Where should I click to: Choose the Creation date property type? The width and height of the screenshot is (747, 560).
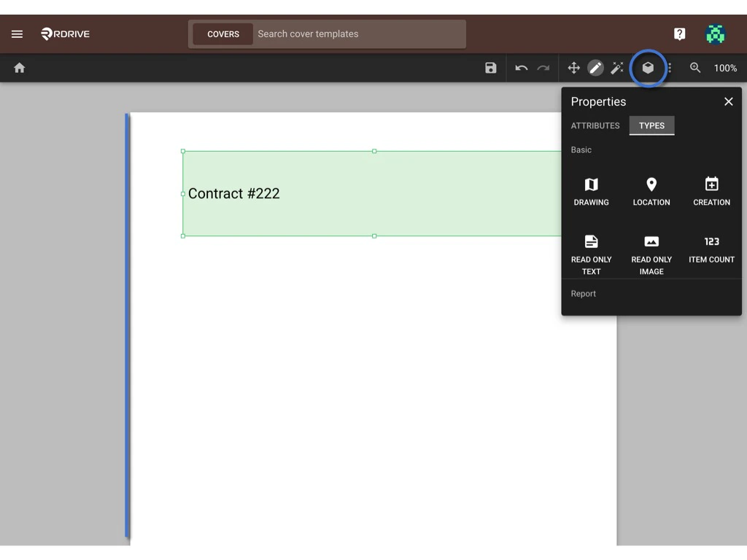[x=711, y=190]
